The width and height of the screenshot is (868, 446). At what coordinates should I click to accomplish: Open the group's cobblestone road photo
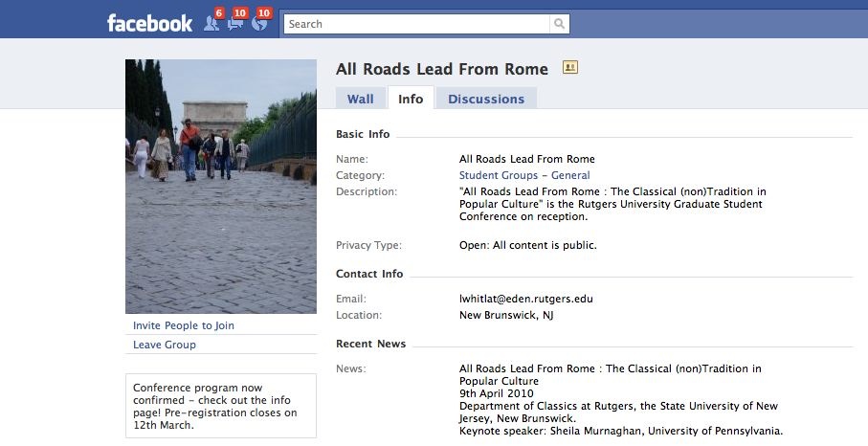tap(221, 187)
